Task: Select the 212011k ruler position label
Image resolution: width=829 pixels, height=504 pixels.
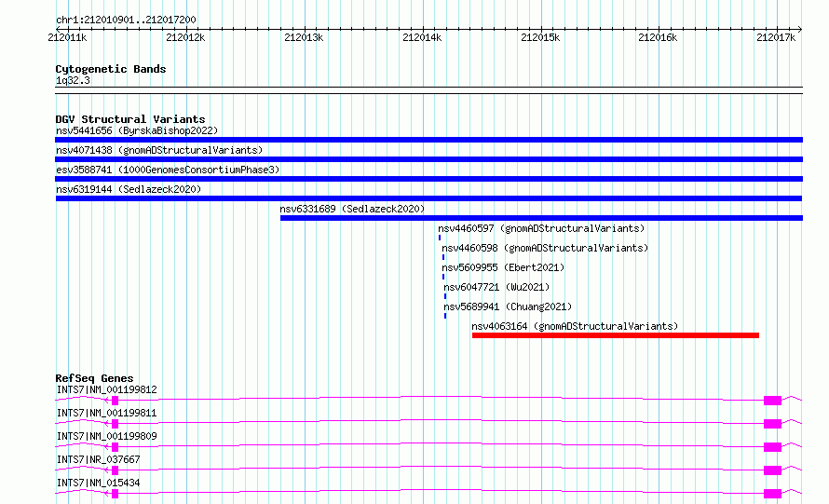Action: point(67,37)
